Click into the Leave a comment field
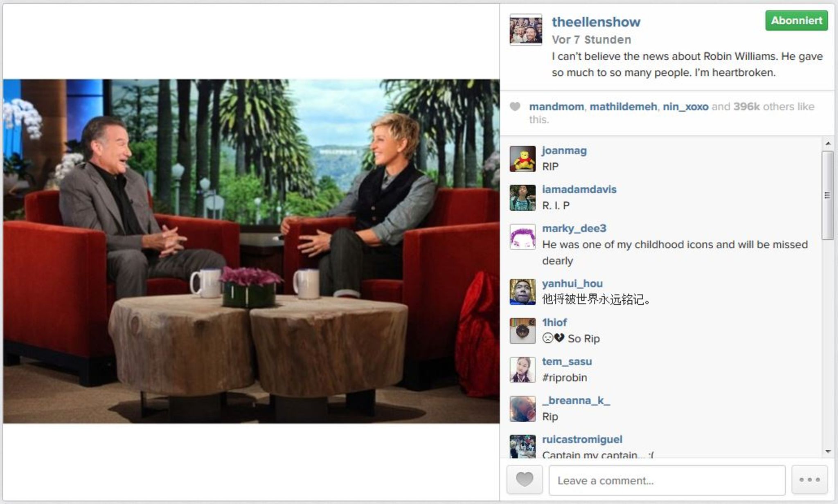 [x=667, y=480]
